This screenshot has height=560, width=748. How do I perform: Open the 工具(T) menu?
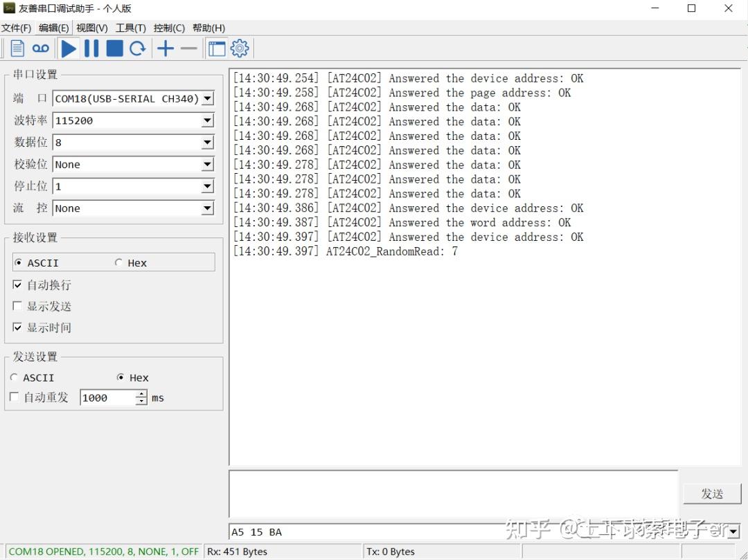pos(130,28)
